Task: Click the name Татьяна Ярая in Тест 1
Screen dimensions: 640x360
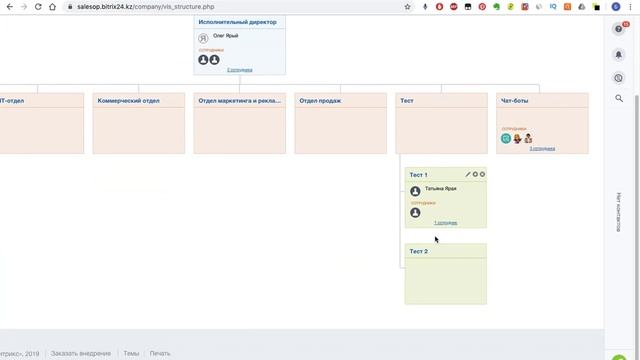Action: pyautogui.click(x=441, y=189)
